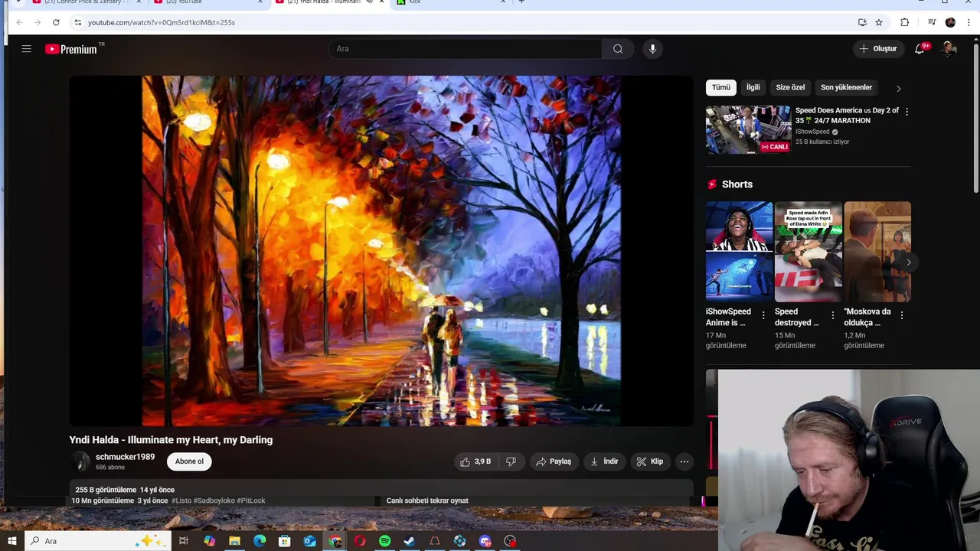Open Copilot from the taskbar
The image size is (980, 551).
point(209,541)
